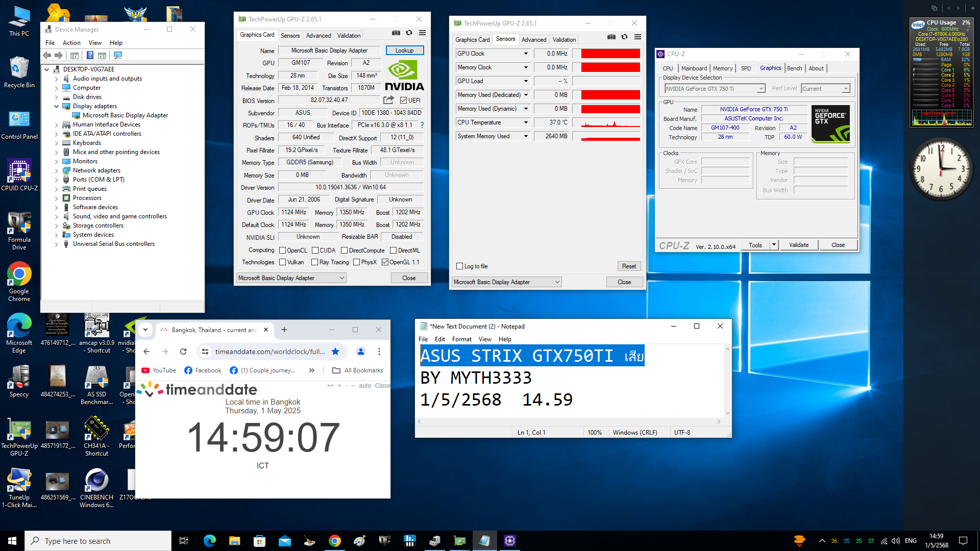Toggle the UEFI checkbox in GPU-Z
Image resolution: width=980 pixels, height=551 pixels.
click(404, 101)
